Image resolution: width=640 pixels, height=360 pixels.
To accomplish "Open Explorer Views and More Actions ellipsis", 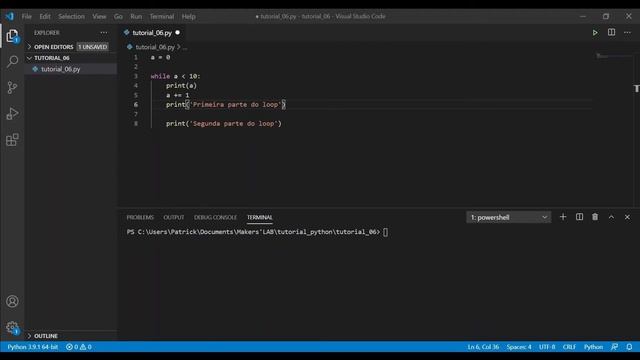I will point(104,33).
